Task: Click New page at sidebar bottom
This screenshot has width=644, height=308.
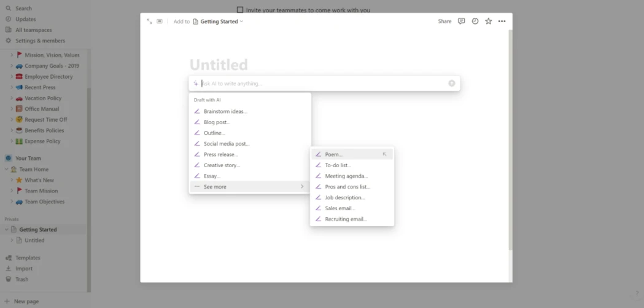Action: click(x=26, y=301)
